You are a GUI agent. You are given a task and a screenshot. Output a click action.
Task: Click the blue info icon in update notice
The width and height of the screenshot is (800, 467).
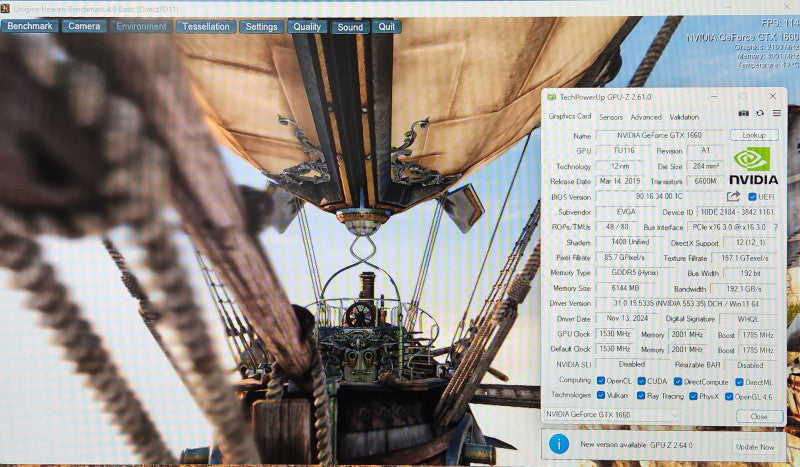click(559, 444)
